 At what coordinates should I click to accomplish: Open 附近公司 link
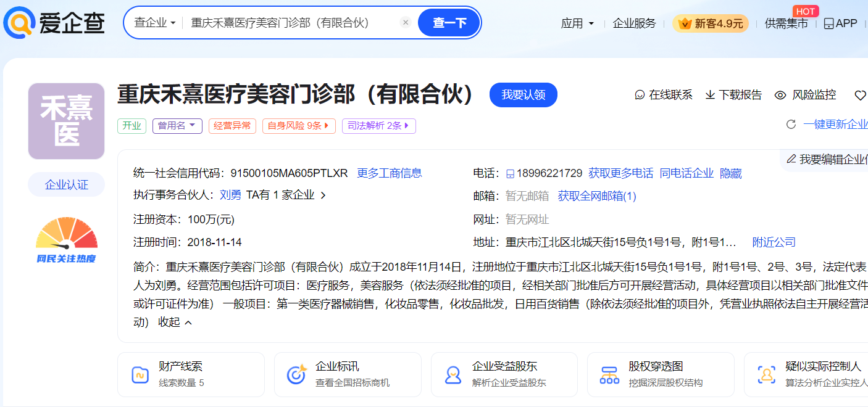coord(774,242)
